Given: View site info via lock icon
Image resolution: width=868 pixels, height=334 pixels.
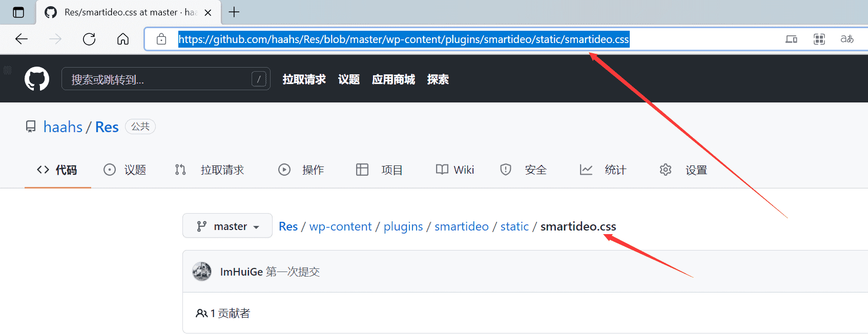Looking at the screenshot, I should coord(161,39).
